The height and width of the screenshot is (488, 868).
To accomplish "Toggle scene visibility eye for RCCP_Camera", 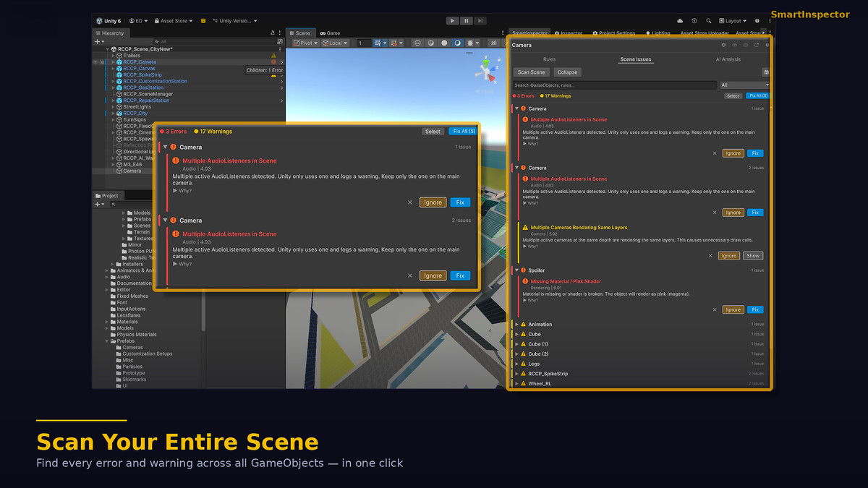I will tap(95, 62).
